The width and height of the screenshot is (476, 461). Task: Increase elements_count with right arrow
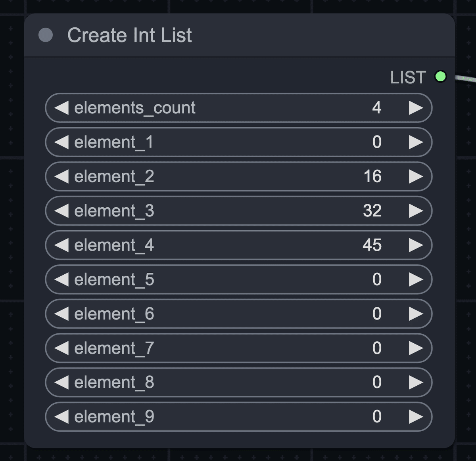(x=416, y=108)
